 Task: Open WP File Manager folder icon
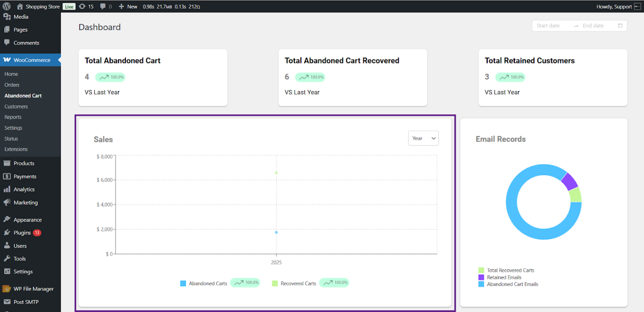(7, 289)
